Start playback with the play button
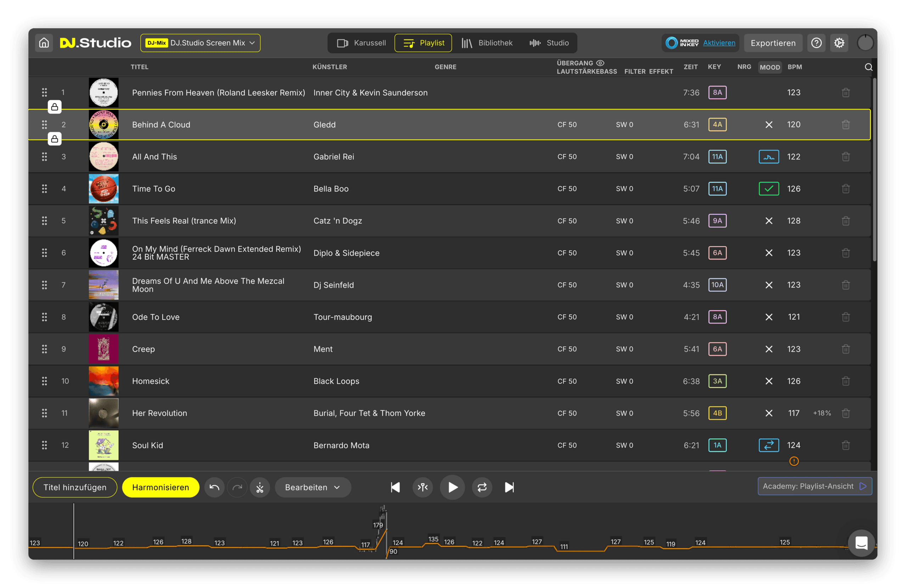 click(x=452, y=487)
